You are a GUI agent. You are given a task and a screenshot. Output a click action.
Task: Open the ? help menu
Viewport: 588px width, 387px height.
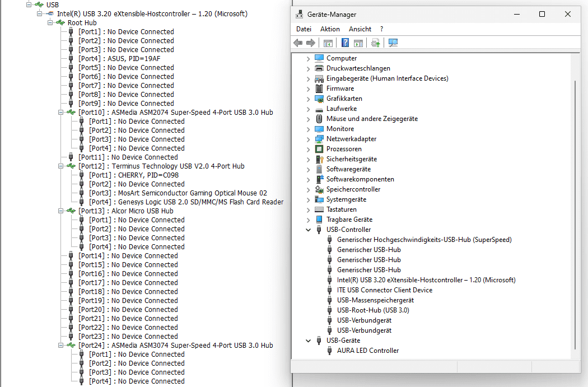(x=381, y=29)
